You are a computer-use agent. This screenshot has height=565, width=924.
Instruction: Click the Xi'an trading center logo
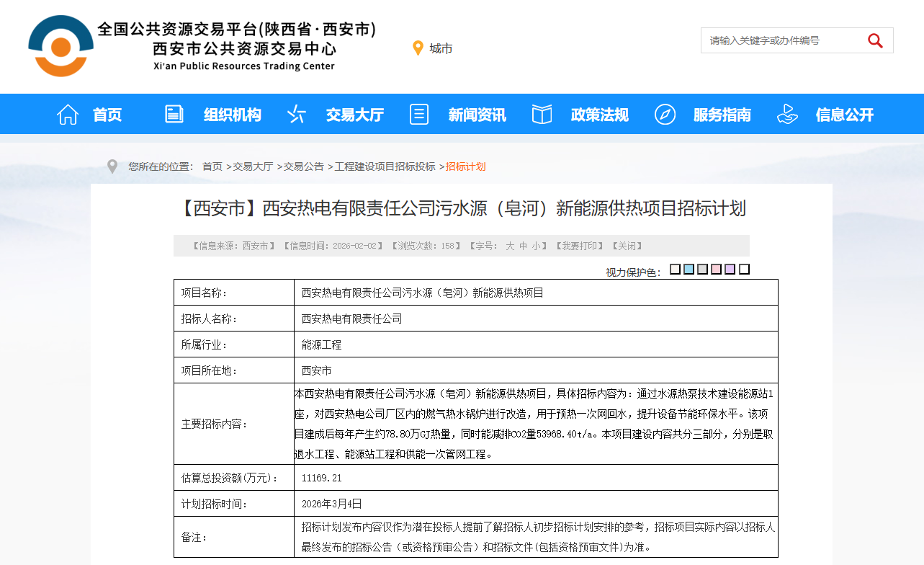point(60,45)
